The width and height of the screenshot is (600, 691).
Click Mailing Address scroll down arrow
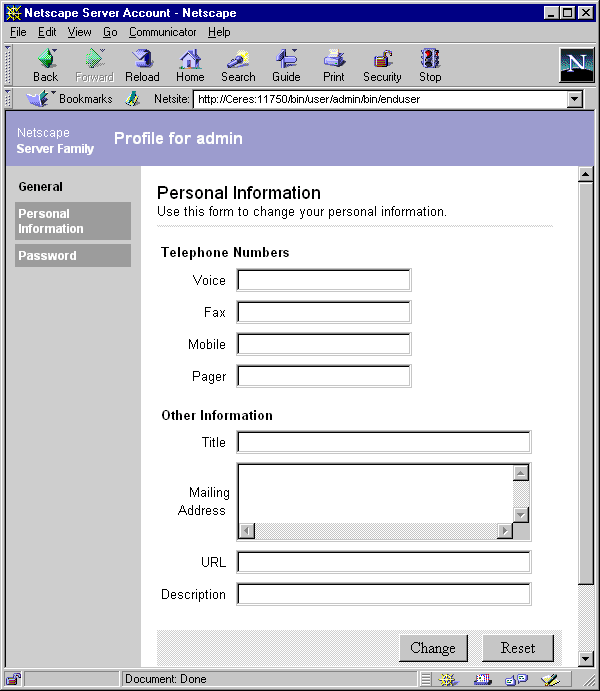click(521, 515)
